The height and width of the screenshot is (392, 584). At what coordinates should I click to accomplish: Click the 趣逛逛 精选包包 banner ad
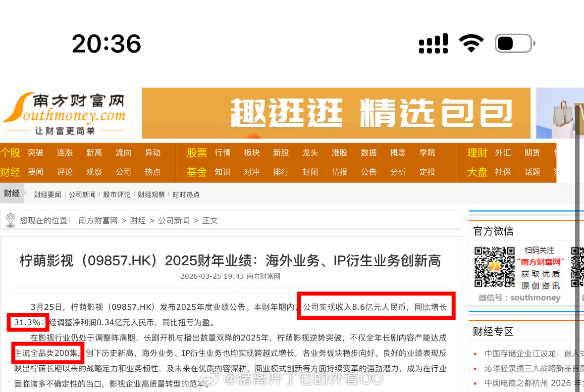336,113
